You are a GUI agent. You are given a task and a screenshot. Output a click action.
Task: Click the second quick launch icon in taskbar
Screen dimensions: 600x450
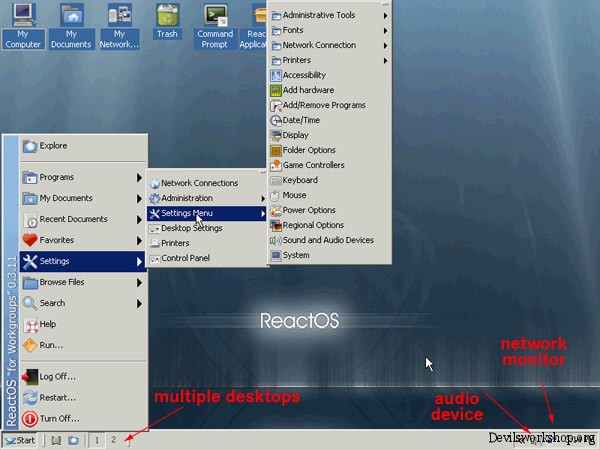pyautogui.click(x=73, y=440)
